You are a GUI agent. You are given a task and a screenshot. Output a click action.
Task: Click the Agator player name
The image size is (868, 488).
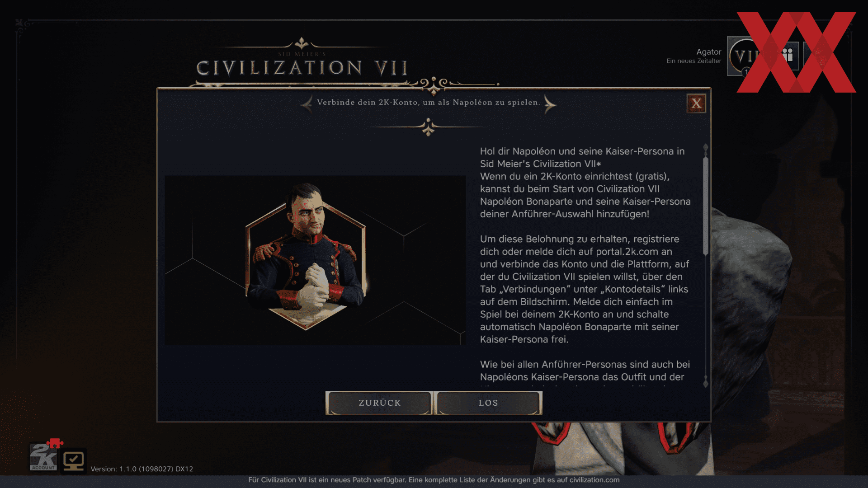pos(708,52)
